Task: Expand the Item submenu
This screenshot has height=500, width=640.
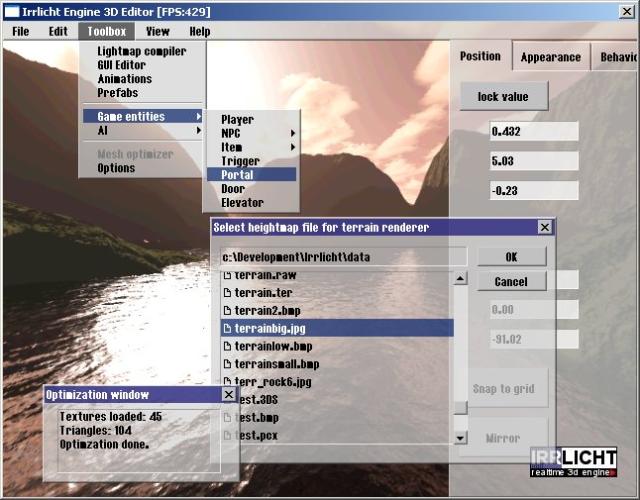Action: (x=252, y=147)
